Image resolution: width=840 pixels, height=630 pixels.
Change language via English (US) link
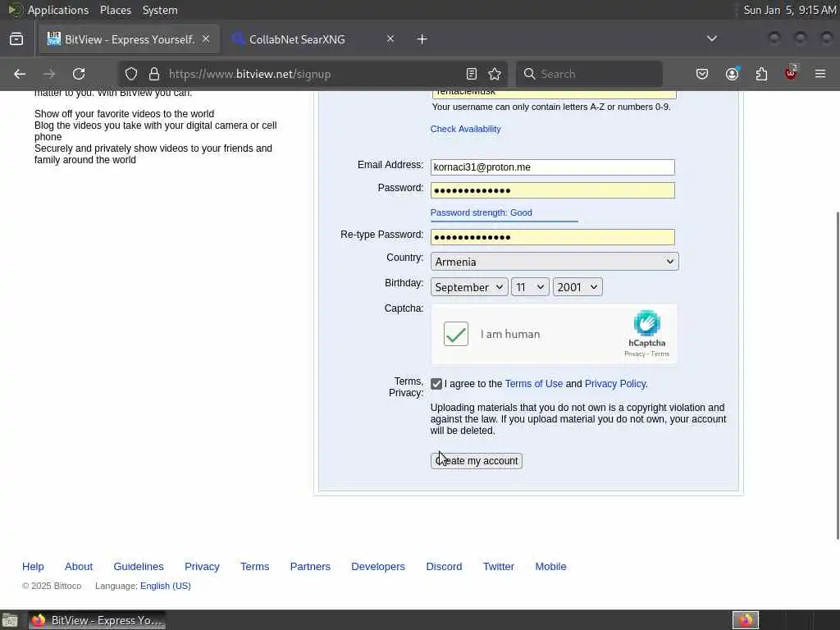click(166, 586)
